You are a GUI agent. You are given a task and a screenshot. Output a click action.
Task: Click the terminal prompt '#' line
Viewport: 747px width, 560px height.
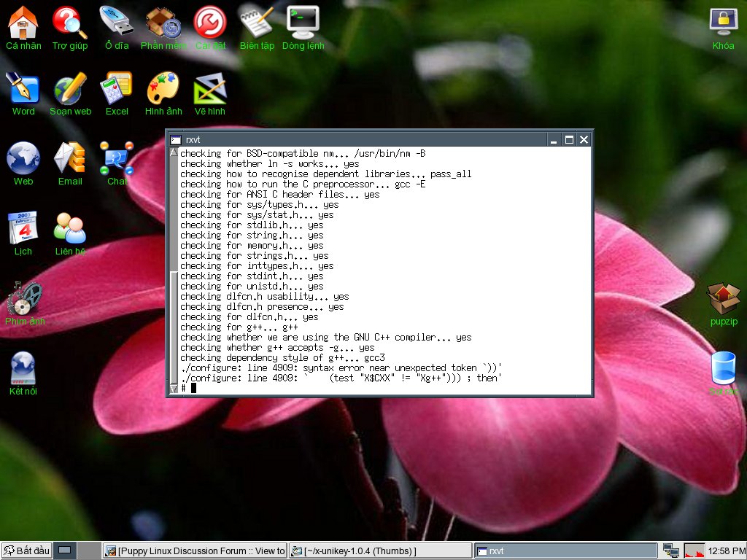[189, 388]
